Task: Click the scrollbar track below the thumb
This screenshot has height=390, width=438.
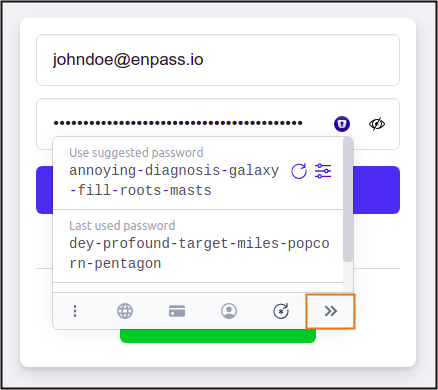Action: click(x=348, y=277)
